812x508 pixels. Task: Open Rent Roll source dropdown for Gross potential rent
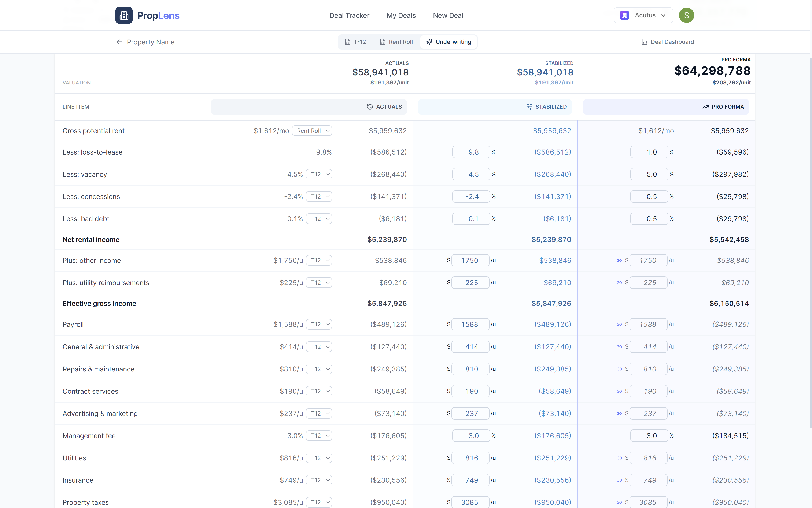coord(312,131)
